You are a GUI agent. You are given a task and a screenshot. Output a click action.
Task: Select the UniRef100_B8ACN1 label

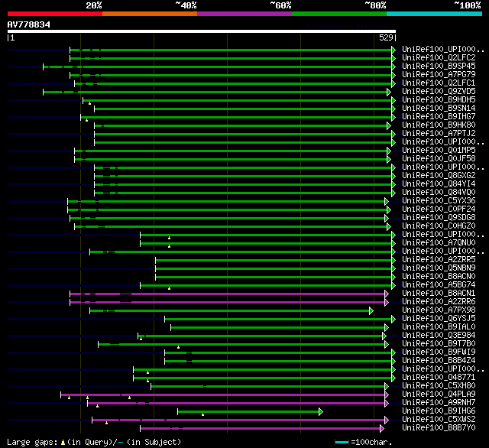click(439, 294)
